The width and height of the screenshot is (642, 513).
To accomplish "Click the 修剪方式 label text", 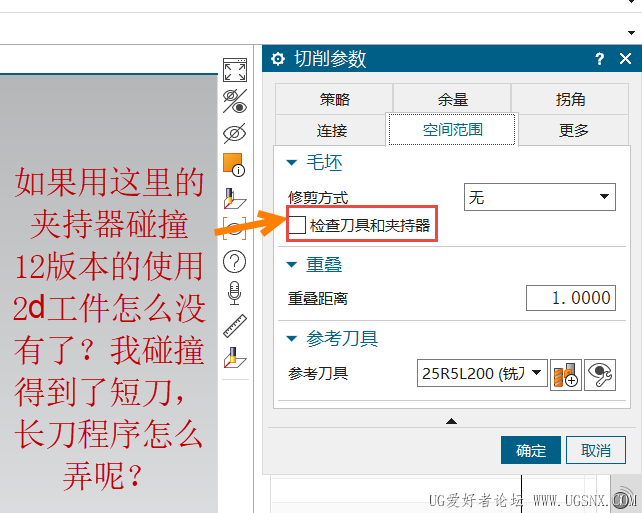I will (318, 198).
